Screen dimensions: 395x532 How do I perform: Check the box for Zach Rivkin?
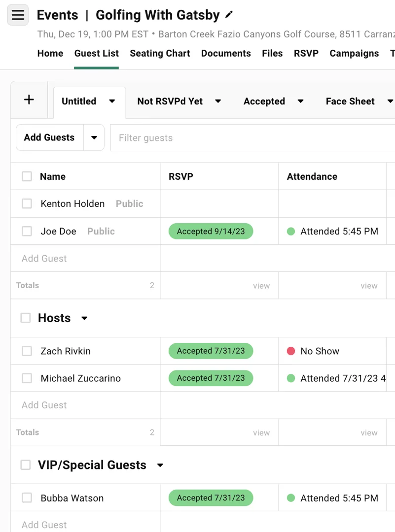(27, 351)
